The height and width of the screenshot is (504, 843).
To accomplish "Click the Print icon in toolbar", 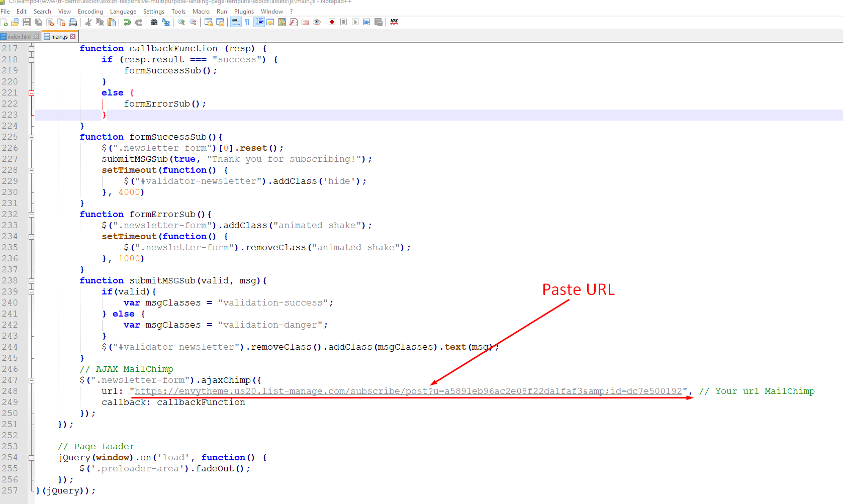I will (x=73, y=22).
